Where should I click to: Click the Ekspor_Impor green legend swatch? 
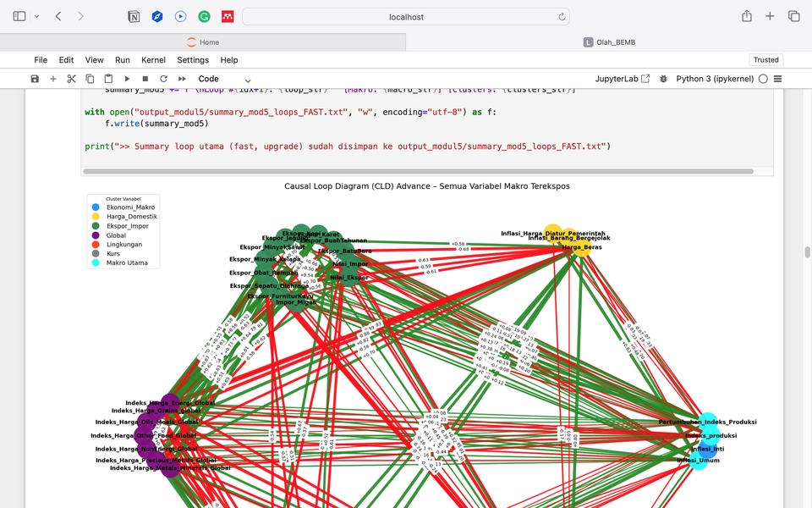[95, 226]
